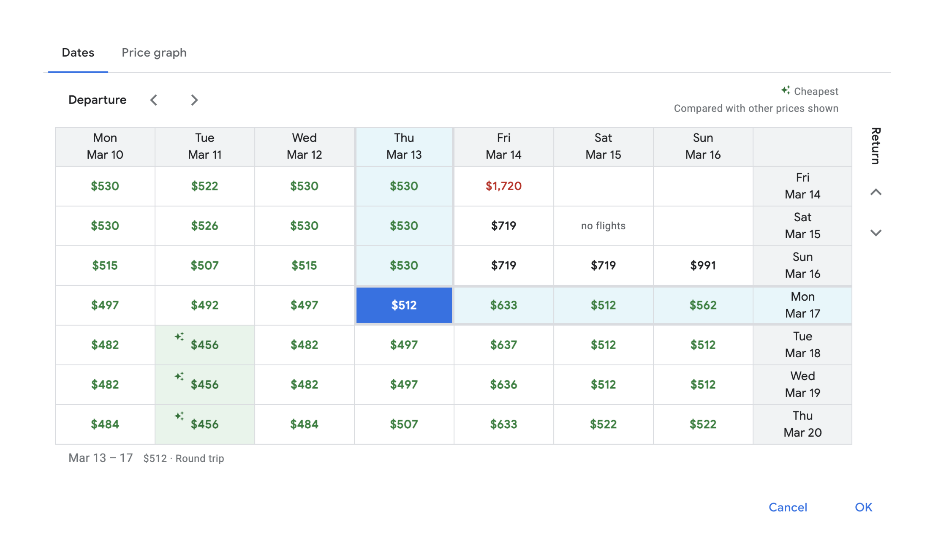Image resolution: width=930 pixels, height=560 pixels.
Task: Click the Mar 13 – 17 trip summary
Action: click(101, 458)
